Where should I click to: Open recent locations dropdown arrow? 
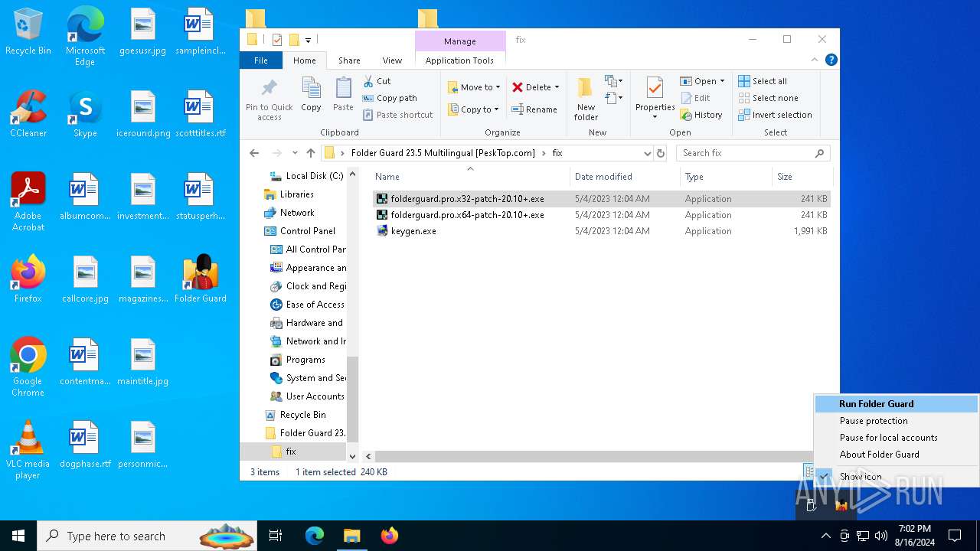coord(295,153)
